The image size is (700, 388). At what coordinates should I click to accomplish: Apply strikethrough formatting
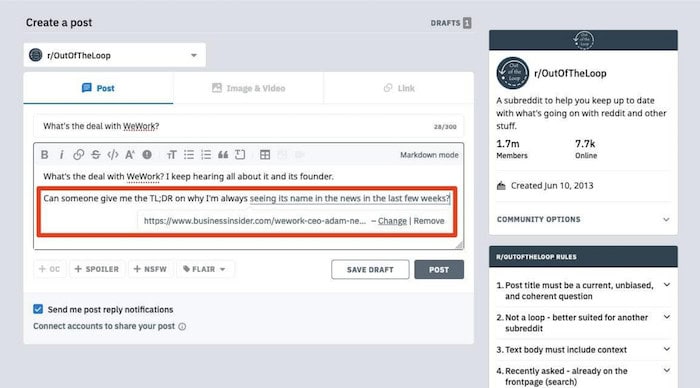click(96, 155)
